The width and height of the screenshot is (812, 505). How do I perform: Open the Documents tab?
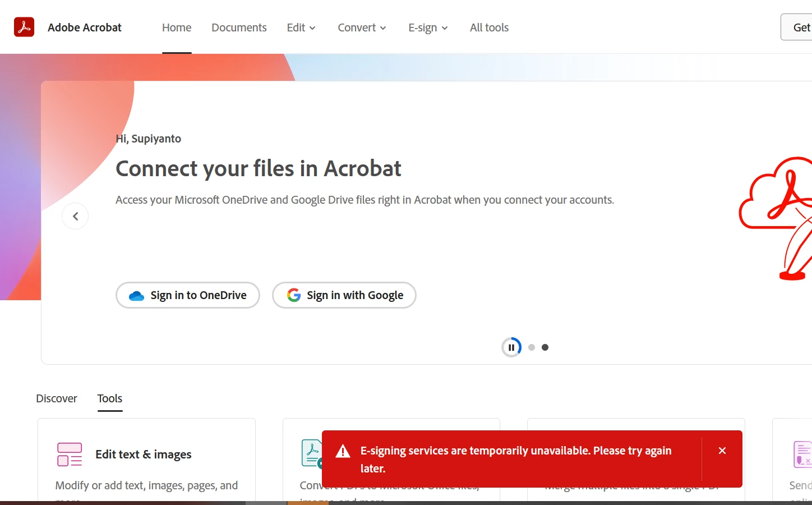tap(239, 27)
